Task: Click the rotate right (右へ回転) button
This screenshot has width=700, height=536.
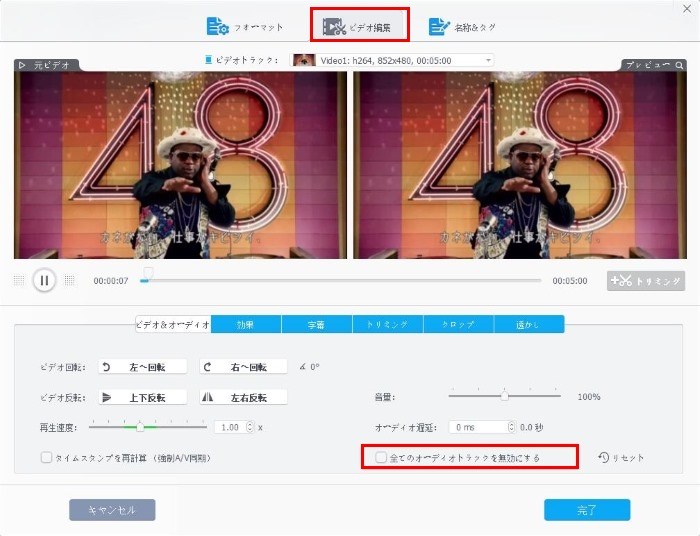Action: point(243,367)
